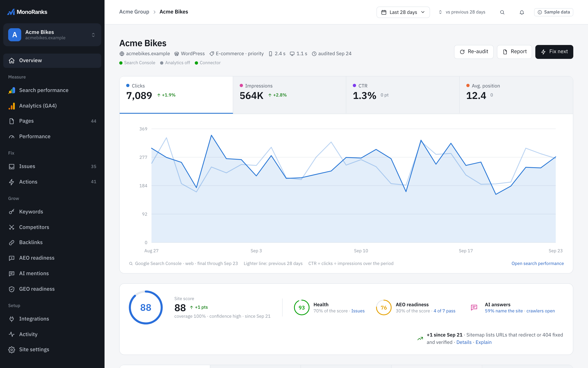Viewport: 588px width, 368px height.
Task: Open Analytics (GA4) in sidebar
Action: pyautogui.click(x=52, y=106)
